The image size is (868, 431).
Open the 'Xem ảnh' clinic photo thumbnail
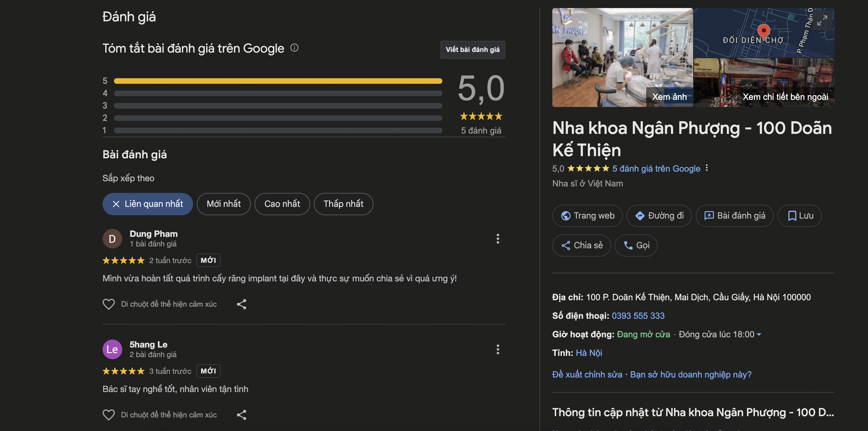tap(622, 57)
